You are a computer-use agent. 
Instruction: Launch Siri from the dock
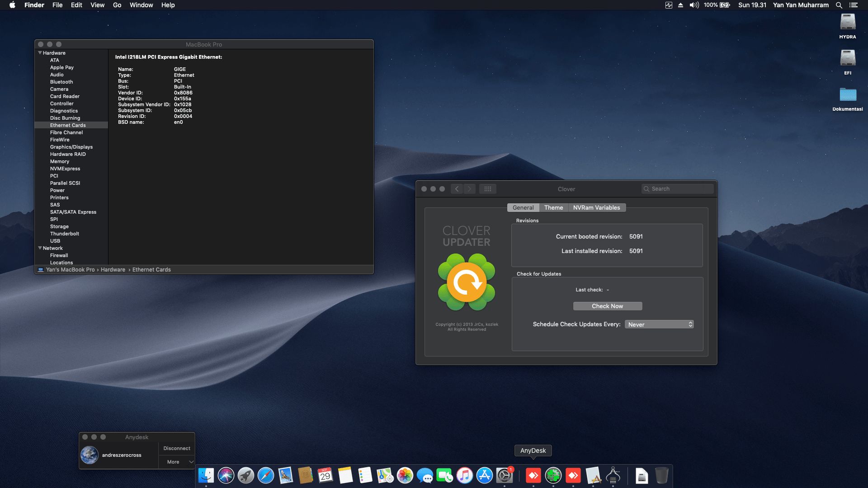point(226,475)
